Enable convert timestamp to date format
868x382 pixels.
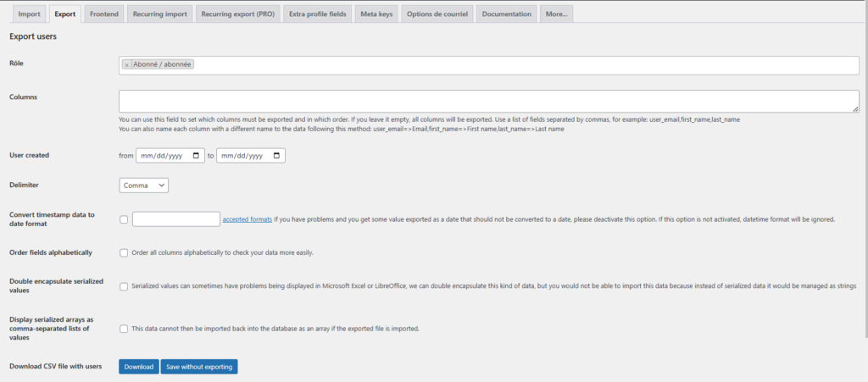125,219
